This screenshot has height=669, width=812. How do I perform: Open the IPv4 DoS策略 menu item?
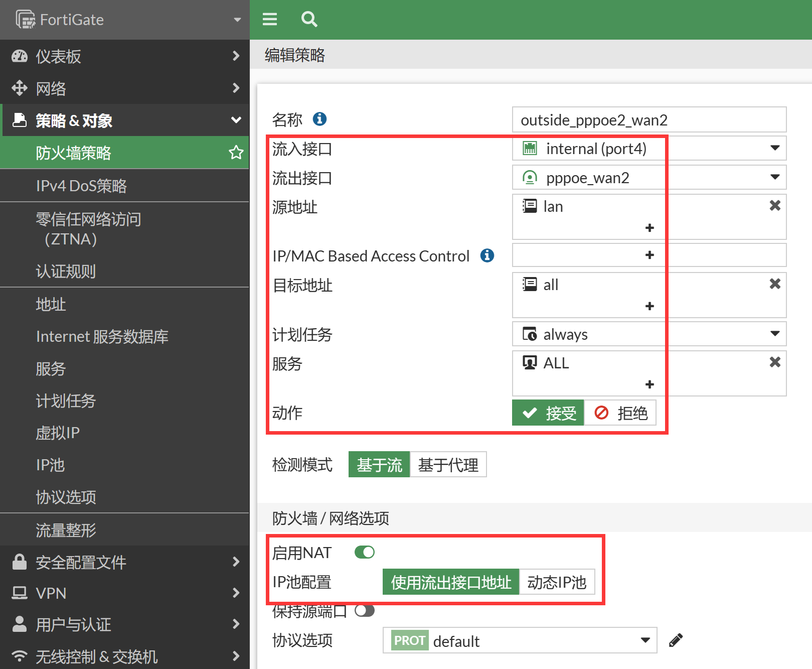81,186
